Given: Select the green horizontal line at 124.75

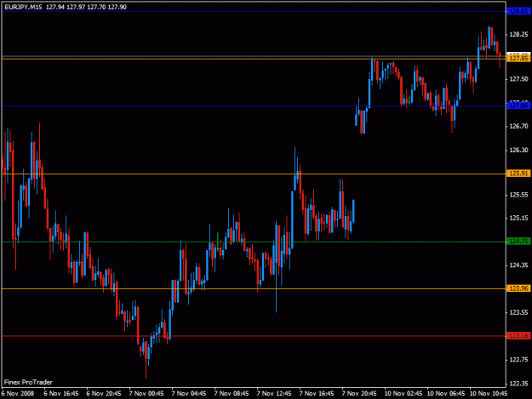Looking at the screenshot, I should tap(254, 242).
